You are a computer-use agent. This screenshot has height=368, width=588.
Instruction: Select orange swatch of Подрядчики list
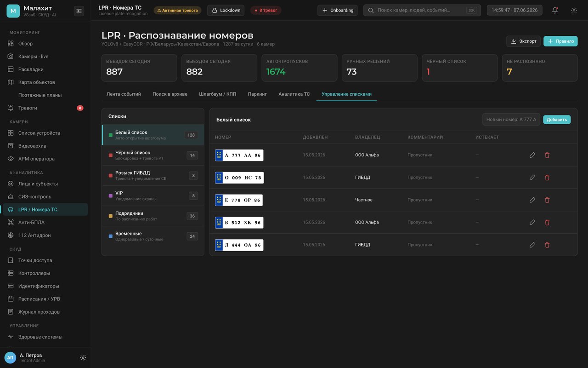pyautogui.click(x=111, y=216)
